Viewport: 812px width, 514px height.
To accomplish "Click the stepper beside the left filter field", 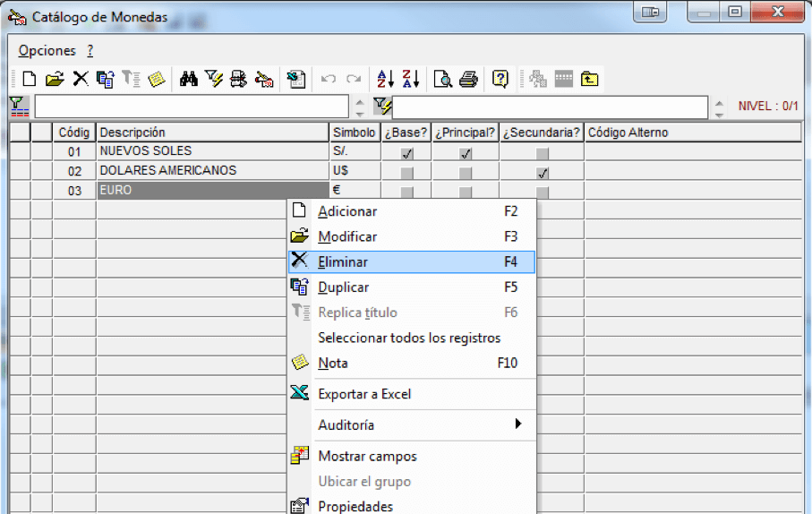I will [360, 107].
